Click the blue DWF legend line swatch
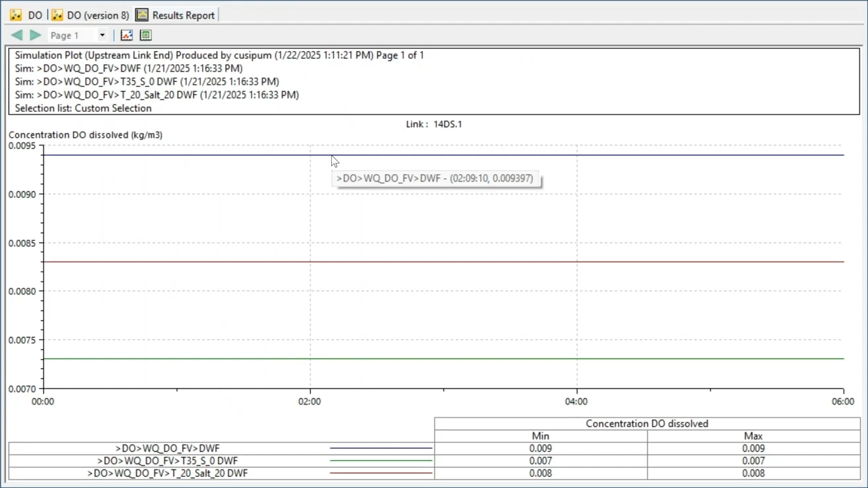868x488 pixels. tap(381, 448)
